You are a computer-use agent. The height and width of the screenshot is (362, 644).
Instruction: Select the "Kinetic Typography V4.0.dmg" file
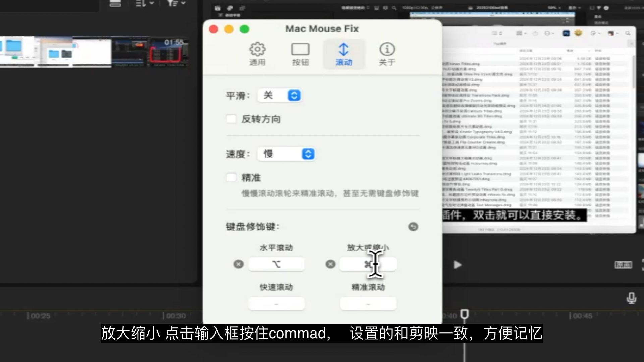click(x=477, y=132)
